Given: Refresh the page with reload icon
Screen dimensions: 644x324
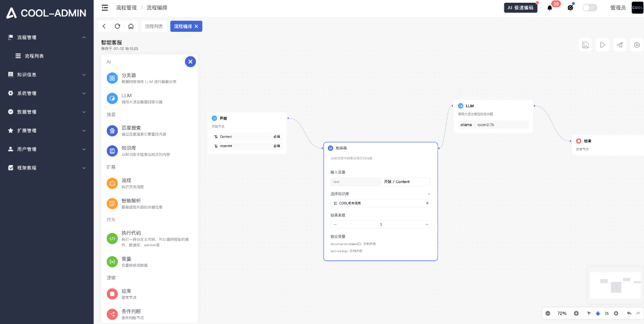Looking at the screenshot, I should [x=117, y=26].
